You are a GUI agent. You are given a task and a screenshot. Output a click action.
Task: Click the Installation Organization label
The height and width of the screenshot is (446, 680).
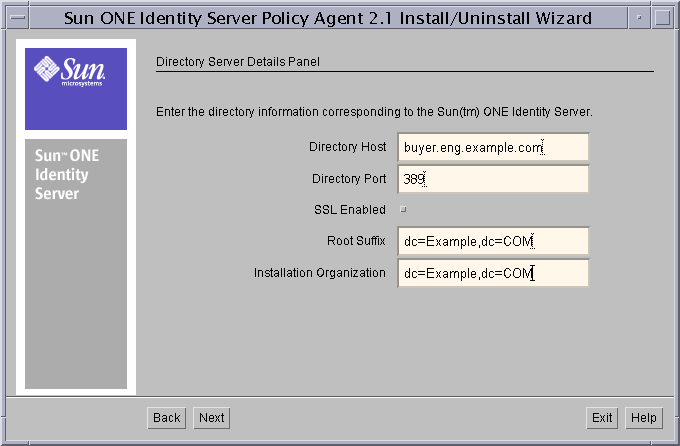point(320,273)
